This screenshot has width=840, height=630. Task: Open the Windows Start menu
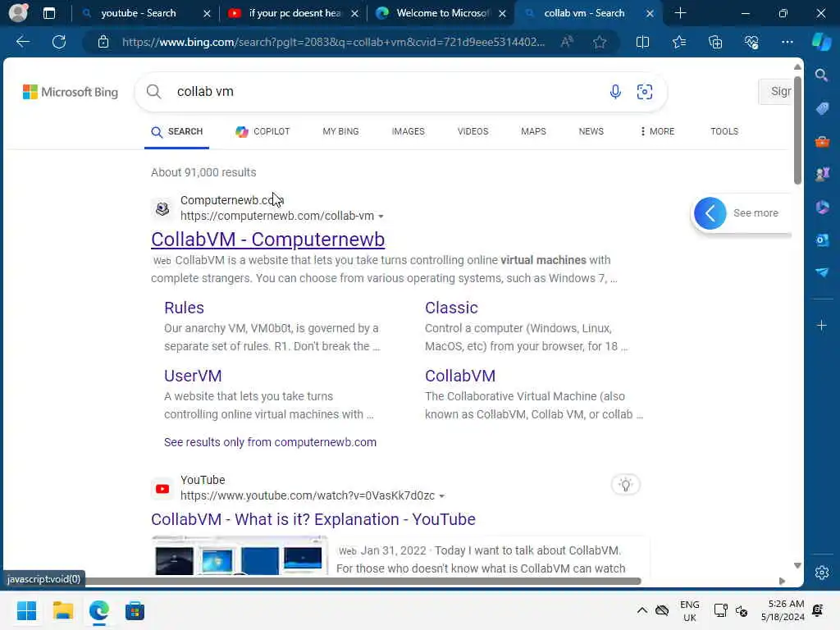coord(27,610)
